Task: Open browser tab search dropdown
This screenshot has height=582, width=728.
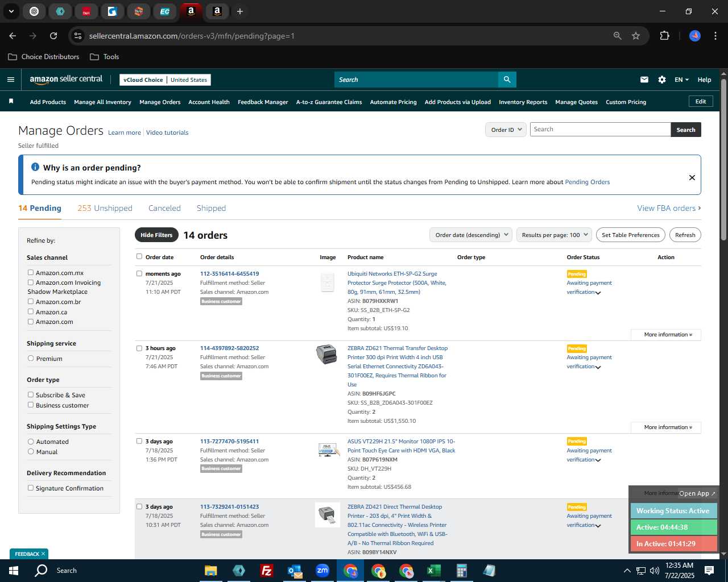Action: (x=11, y=11)
